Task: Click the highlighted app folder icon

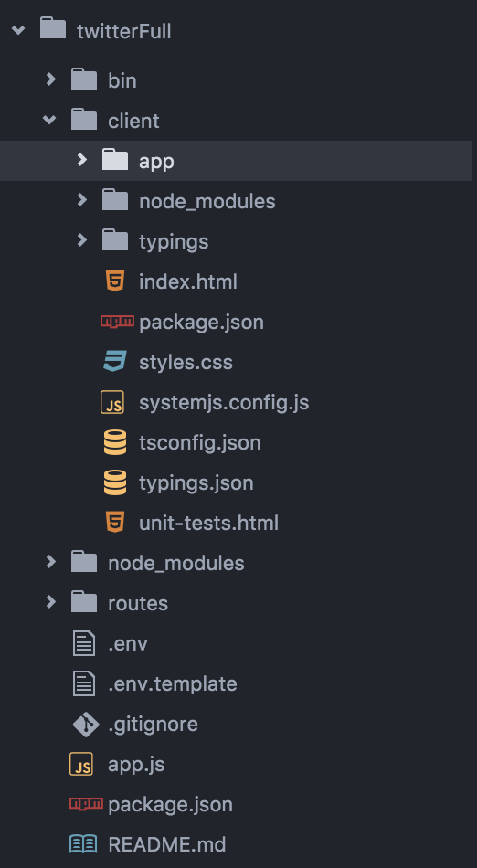Action: click(115, 159)
